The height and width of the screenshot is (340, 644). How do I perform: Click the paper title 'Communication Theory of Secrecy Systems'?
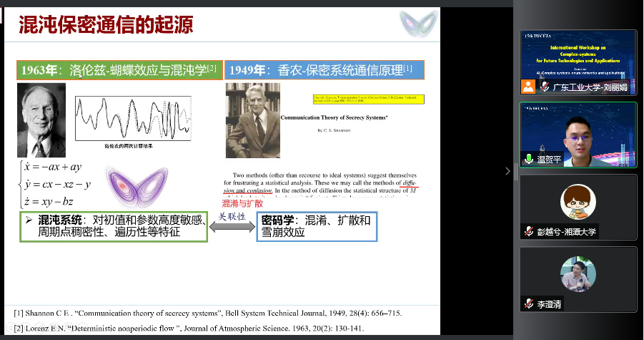[x=334, y=117]
